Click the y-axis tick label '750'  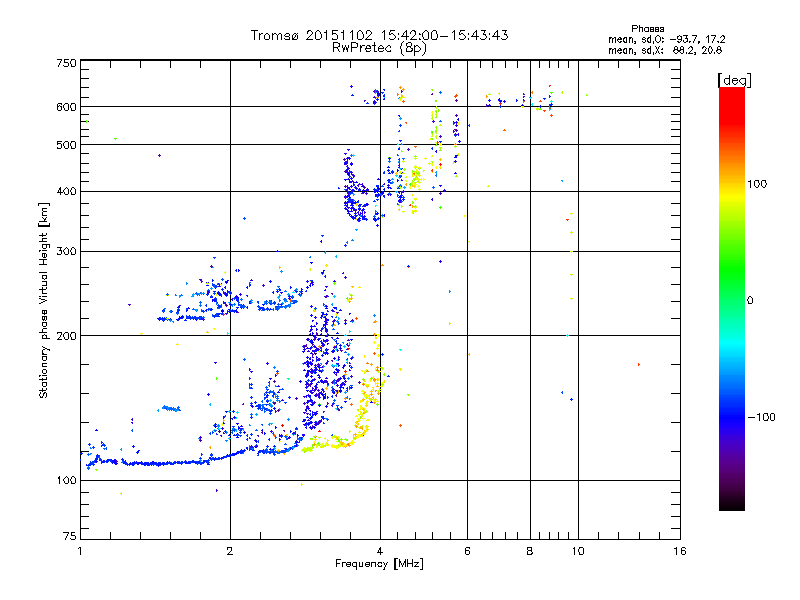(x=66, y=63)
